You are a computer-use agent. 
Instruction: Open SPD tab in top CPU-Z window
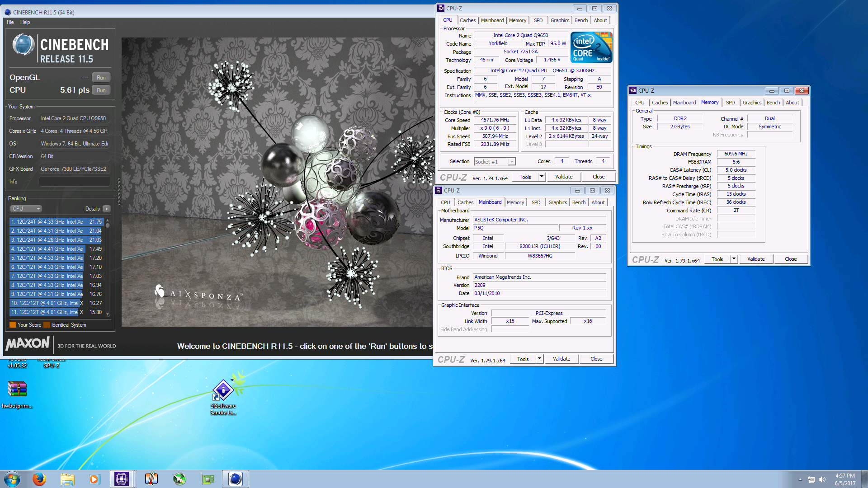click(x=538, y=20)
